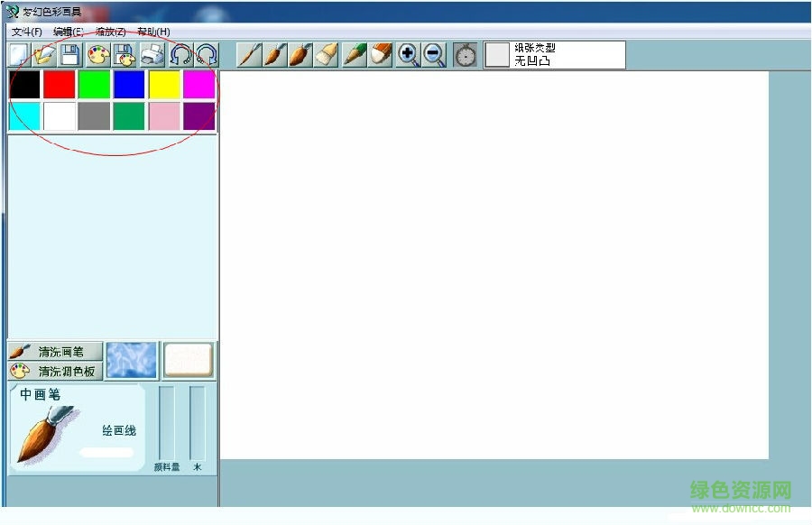Click the paper type preview box
Viewport: 812px width, 525px height.
[x=497, y=55]
